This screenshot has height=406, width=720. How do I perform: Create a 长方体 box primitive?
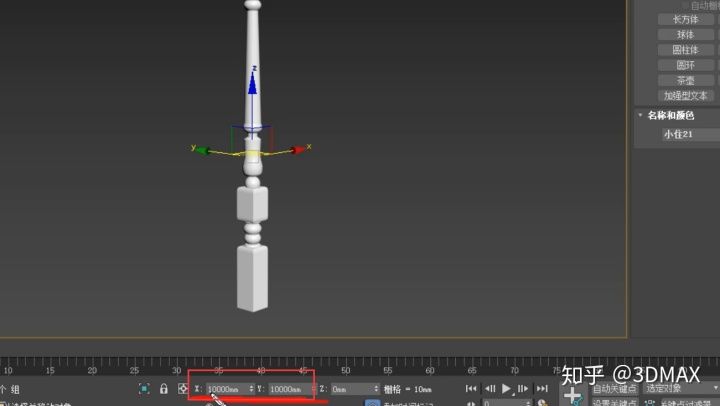[x=686, y=19]
